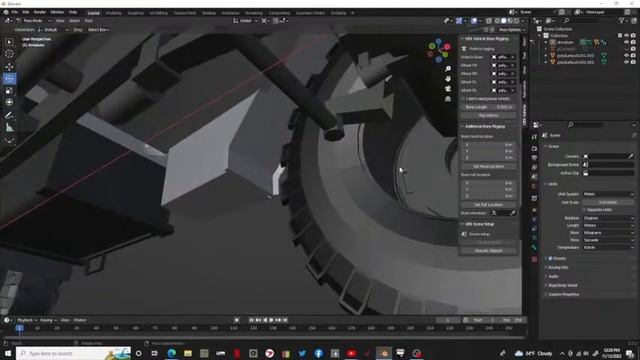Open the Tool properties tab icon
Viewport: 640px width, 360px height.
(534, 137)
